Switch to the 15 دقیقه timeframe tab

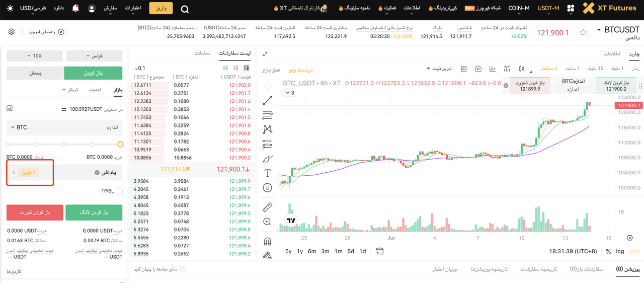click(594, 68)
